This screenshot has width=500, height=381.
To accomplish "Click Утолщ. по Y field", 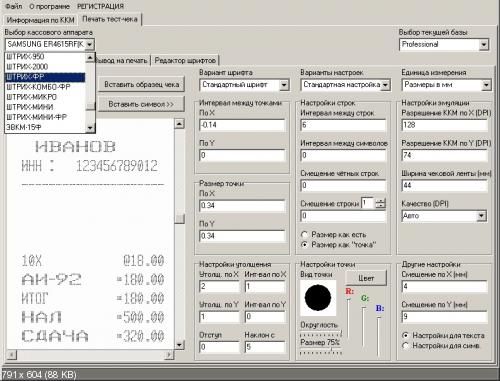I will pos(219,317).
